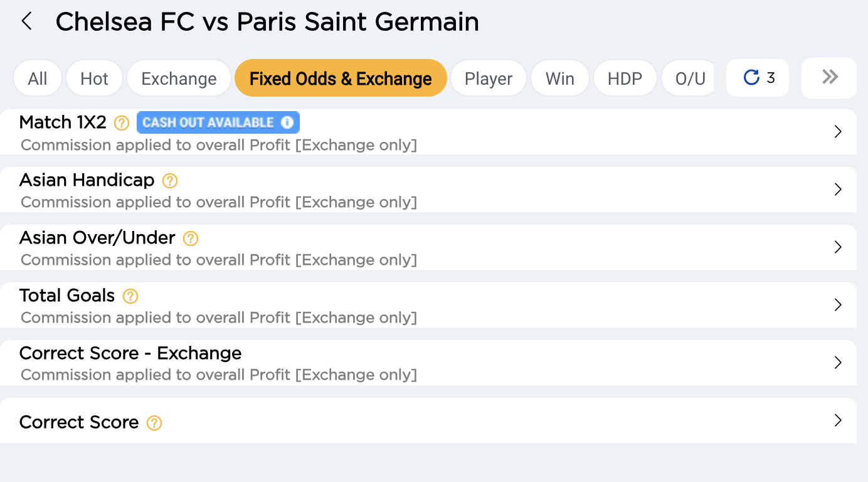Click the refresh odds icon
Screen dimensions: 868x482
[x=751, y=78]
